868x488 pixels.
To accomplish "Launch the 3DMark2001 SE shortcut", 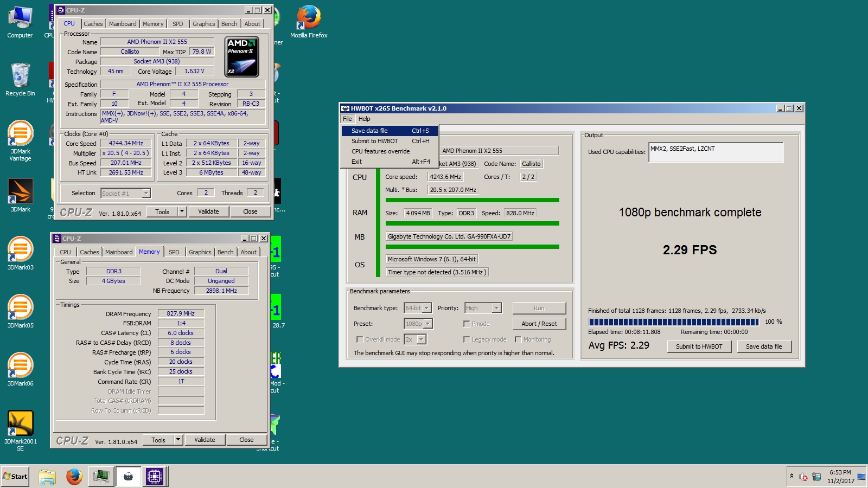I will [20, 431].
